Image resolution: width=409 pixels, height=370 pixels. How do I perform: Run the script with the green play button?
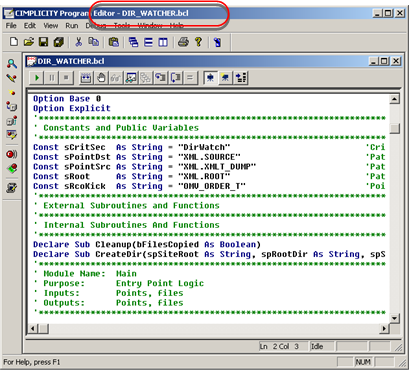[x=37, y=78]
